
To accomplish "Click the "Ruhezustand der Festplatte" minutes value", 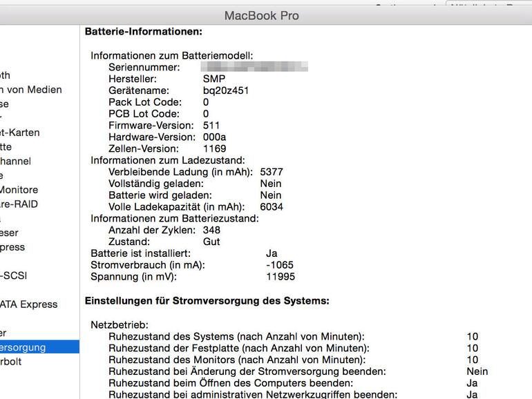I will [x=473, y=348].
